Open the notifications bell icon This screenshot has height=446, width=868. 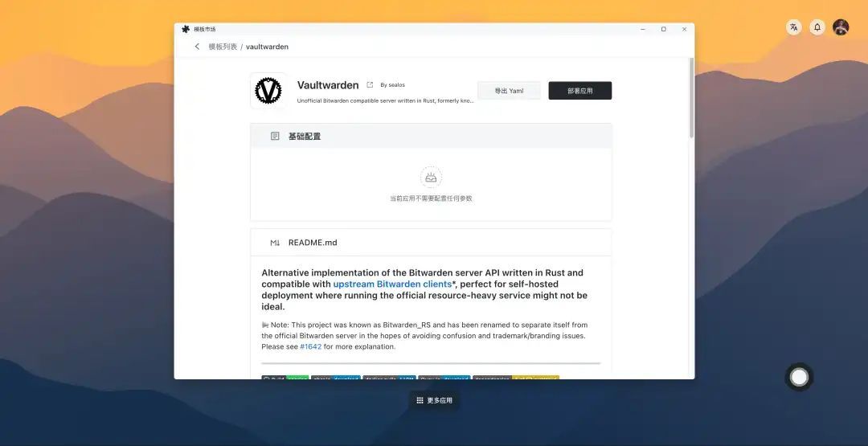(x=817, y=27)
